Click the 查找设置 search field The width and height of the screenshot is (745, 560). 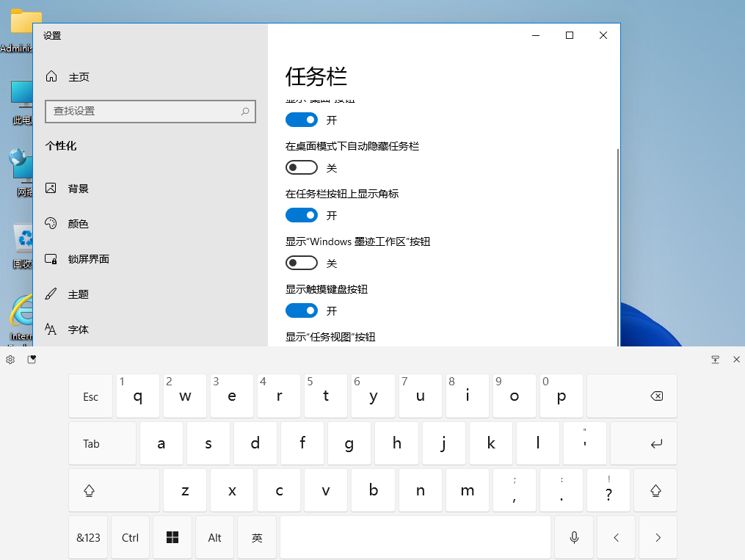[150, 111]
